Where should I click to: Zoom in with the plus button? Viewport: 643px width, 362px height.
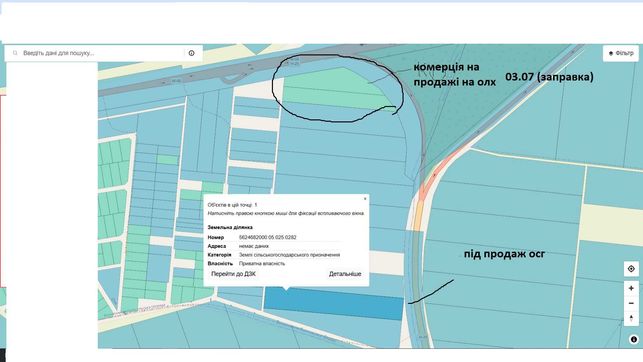(631, 288)
